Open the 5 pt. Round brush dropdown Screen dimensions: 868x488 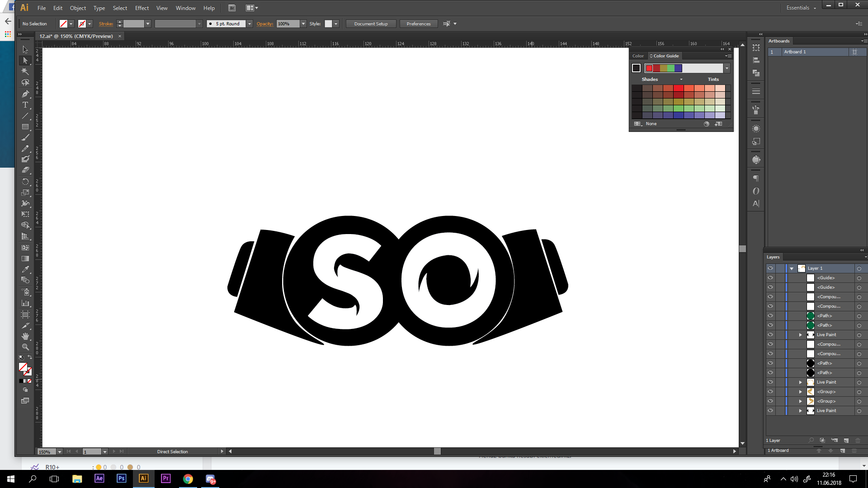click(x=250, y=24)
